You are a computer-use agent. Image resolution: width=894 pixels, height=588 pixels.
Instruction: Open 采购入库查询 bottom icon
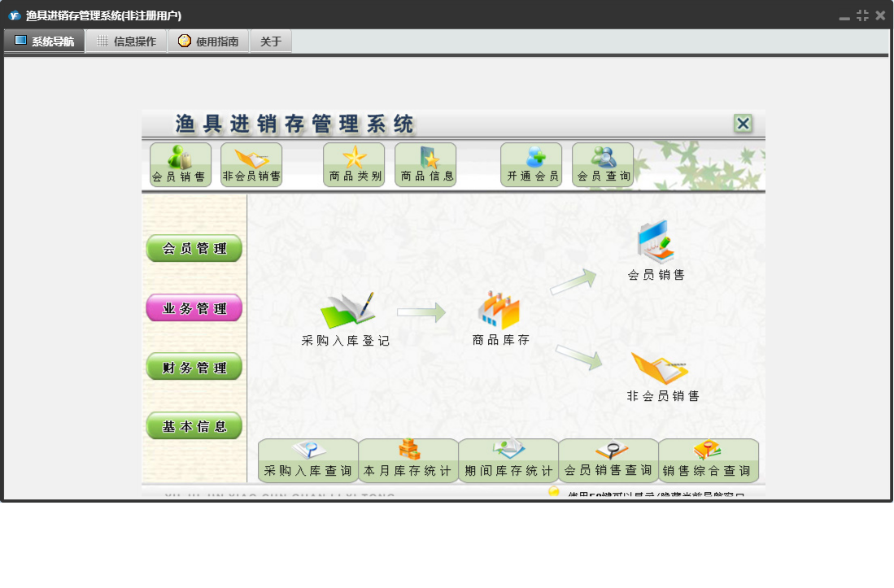[307, 460]
